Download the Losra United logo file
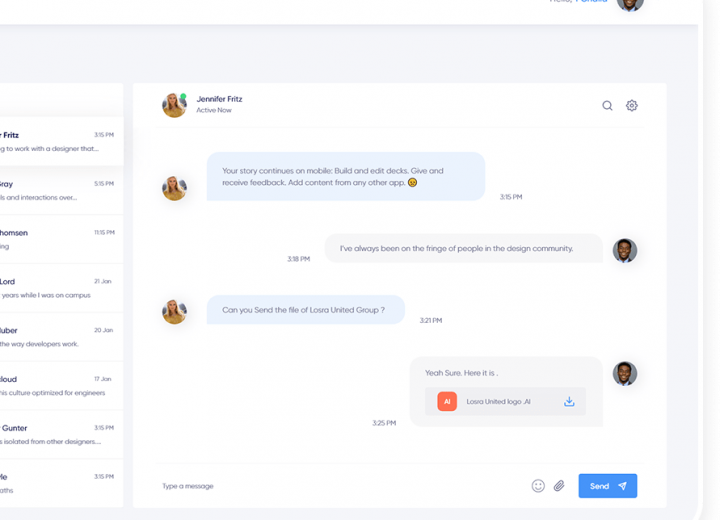This screenshot has height=520, width=720. (569, 402)
